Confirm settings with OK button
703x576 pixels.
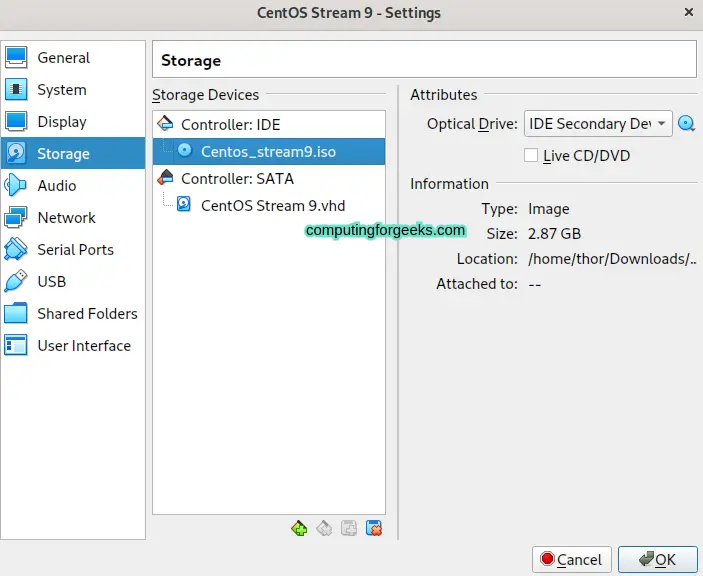point(657,559)
